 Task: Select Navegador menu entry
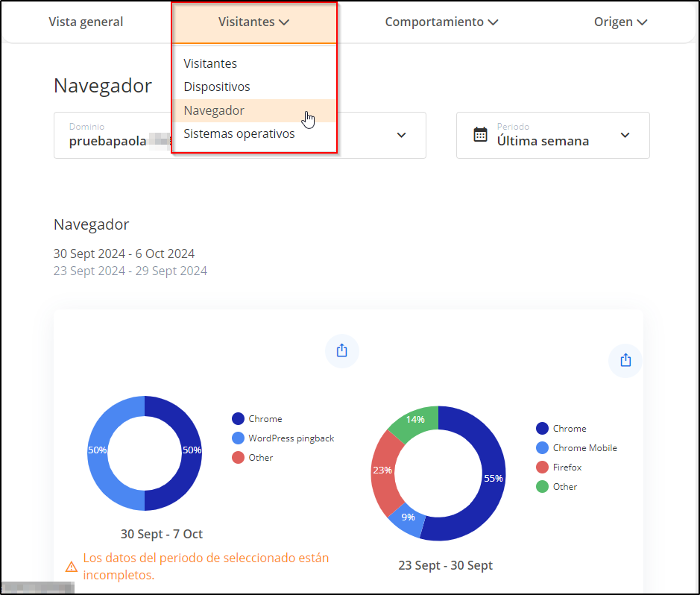pyautogui.click(x=214, y=110)
